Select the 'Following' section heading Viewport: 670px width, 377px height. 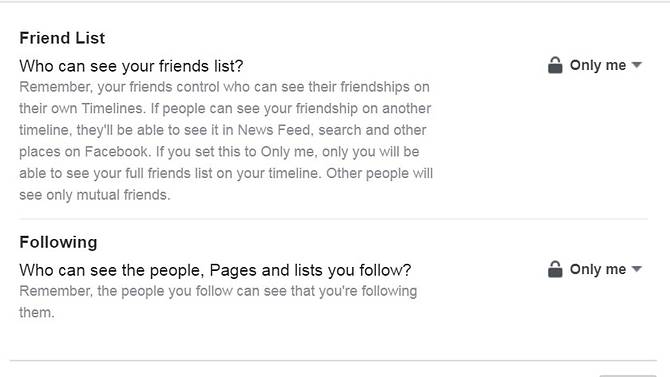pos(58,242)
